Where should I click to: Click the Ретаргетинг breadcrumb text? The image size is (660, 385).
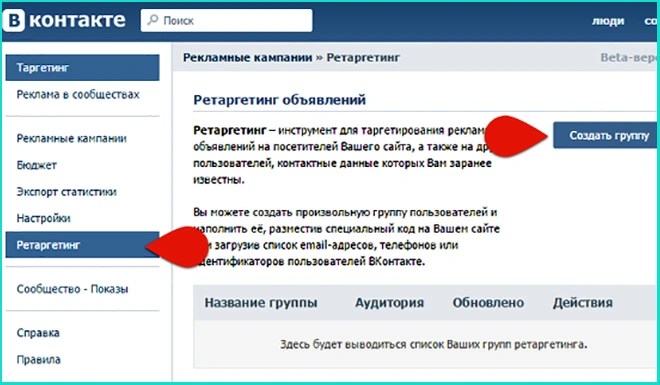363,57
